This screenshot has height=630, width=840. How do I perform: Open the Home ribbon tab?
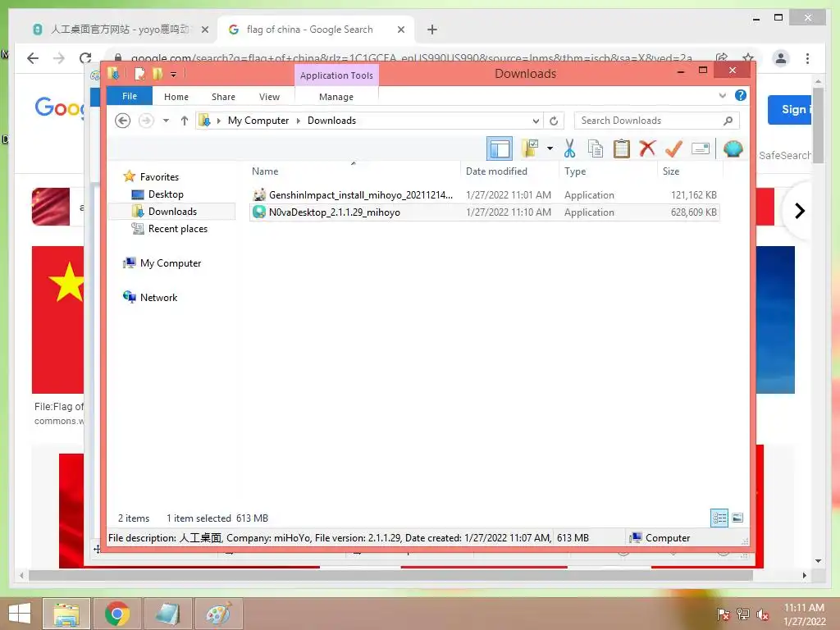(x=176, y=97)
